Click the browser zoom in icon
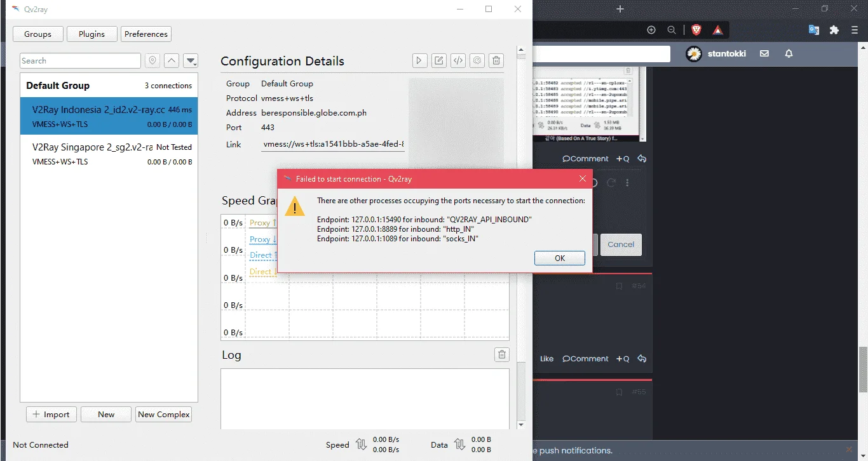Image resolution: width=868 pixels, height=461 pixels. [x=651, y=30]
